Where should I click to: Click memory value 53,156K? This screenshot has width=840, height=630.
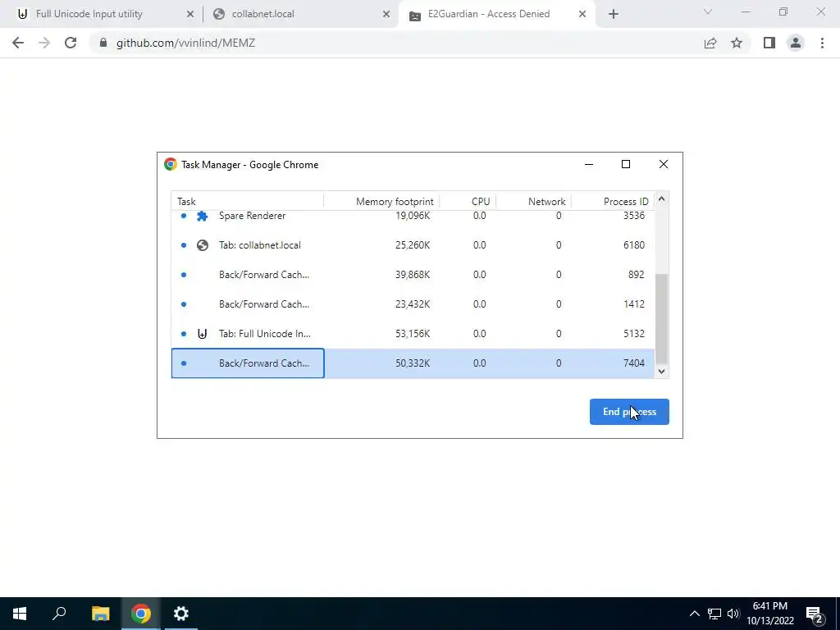point(413,334)
